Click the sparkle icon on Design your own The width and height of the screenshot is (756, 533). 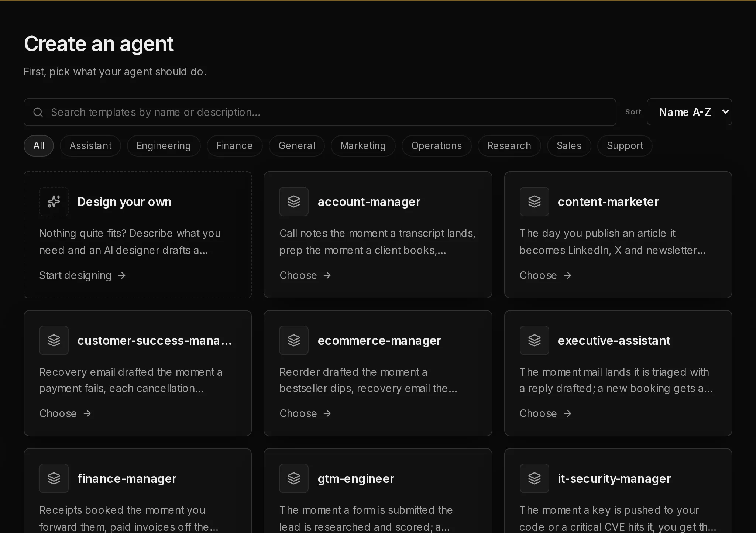coord(54,202)
